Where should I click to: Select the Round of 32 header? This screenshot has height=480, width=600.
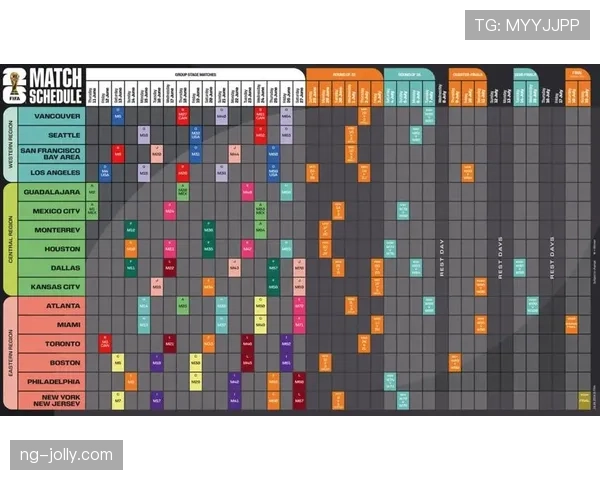click(344, 75)
